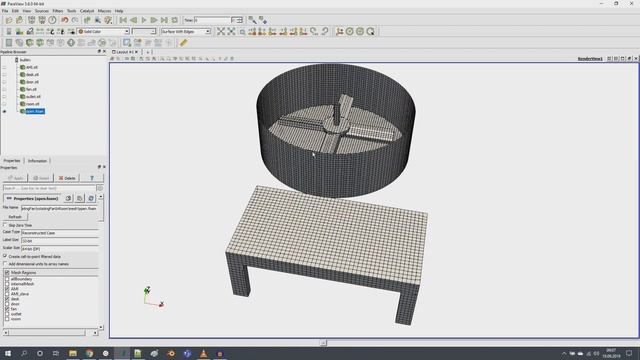Toggle animation loop button
The width and height of the screenshot is (640, 360).
175,20
